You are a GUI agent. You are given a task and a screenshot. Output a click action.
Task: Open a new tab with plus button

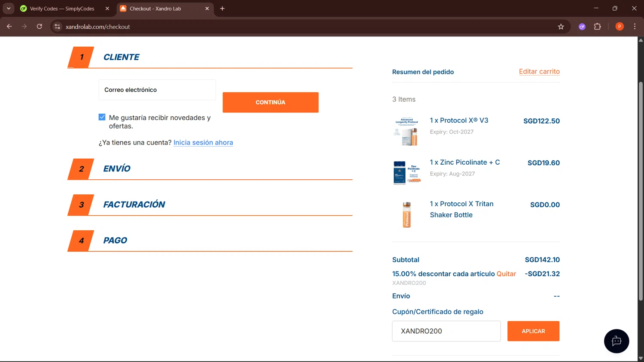click(222, 9)
